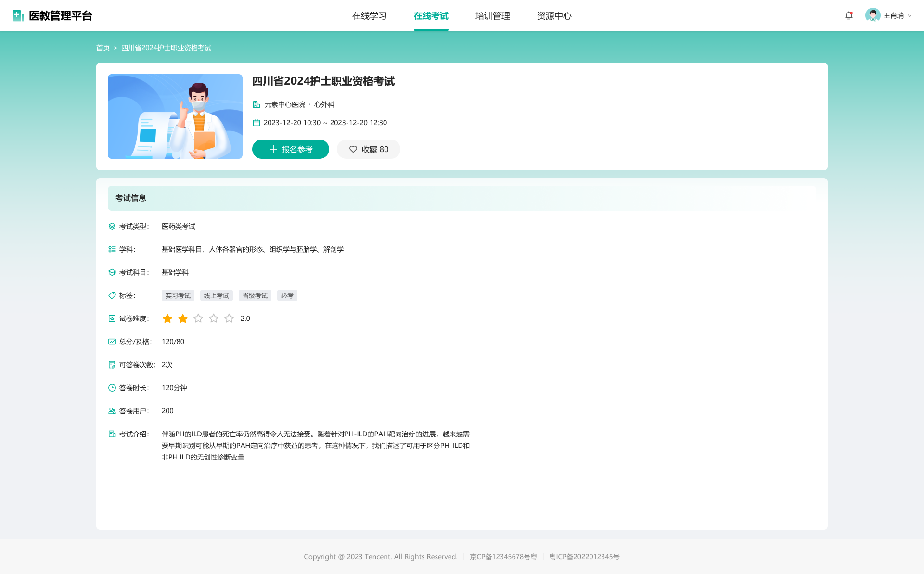This screenshot has width=924, height=574.
Task: Click the clock icon beside 答卷时长
Action: 112,388
